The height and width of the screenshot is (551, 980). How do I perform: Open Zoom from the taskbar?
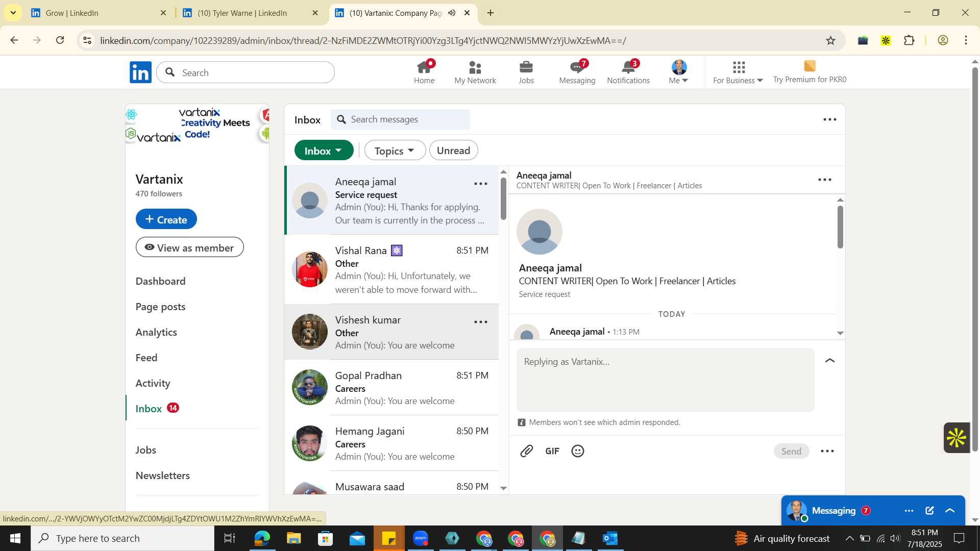[421, 538]
